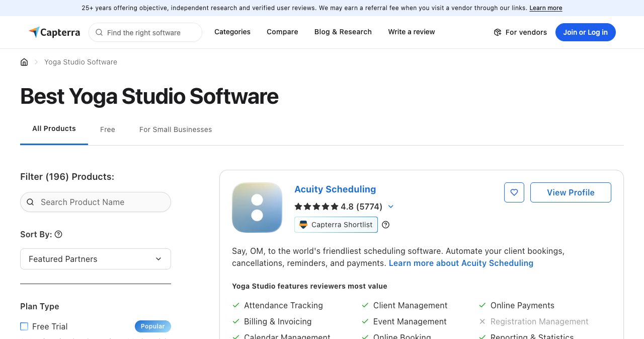This screenshot has width=644, height=339.
Task: Click the Client Management feature text
Action: (x=410, y=305)
